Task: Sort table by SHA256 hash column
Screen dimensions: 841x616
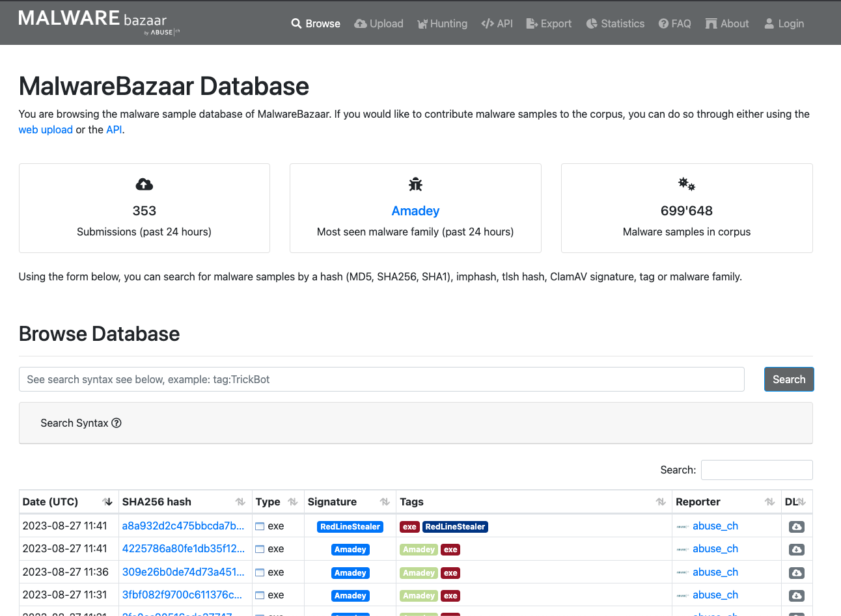Action: pos(240,502)
